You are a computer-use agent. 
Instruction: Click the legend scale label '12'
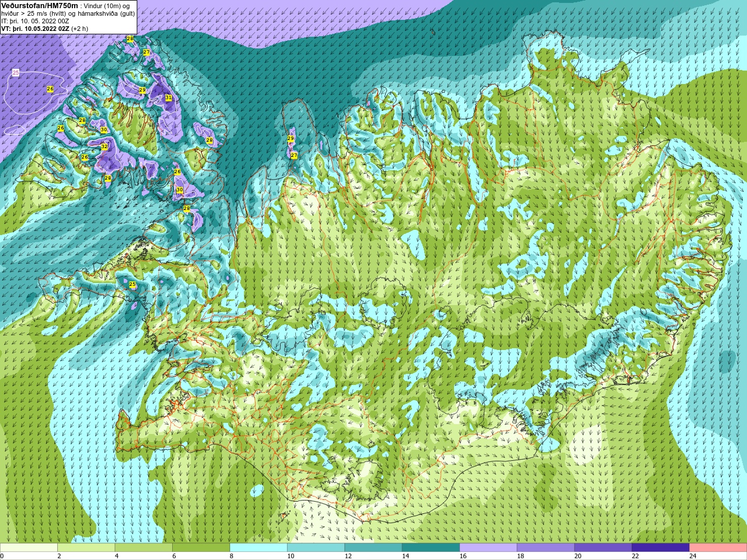coord(348,556)
